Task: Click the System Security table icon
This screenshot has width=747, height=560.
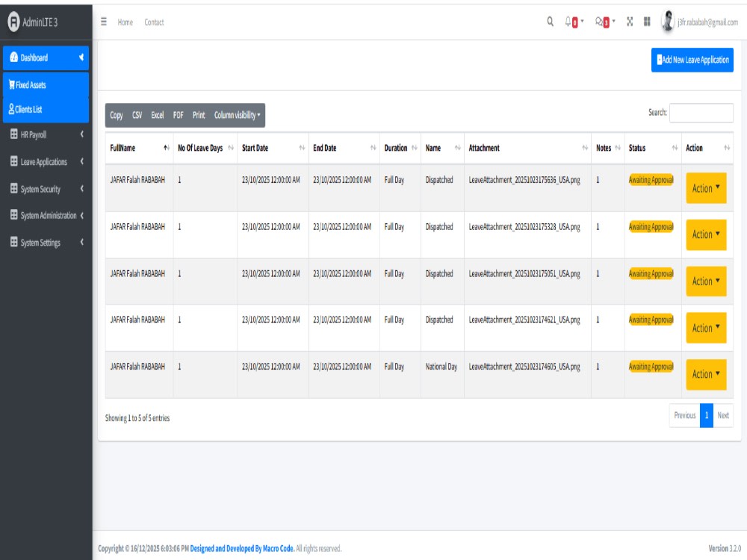Action: (13, 188)
